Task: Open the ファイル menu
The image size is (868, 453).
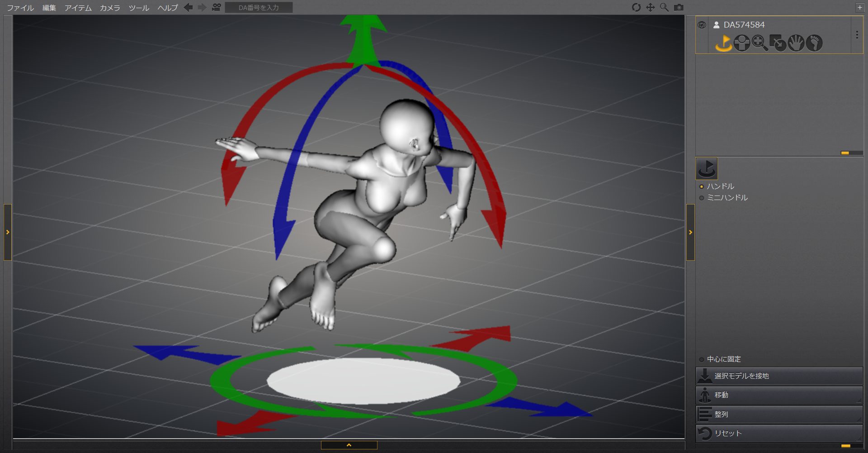Action: (20, 8)
